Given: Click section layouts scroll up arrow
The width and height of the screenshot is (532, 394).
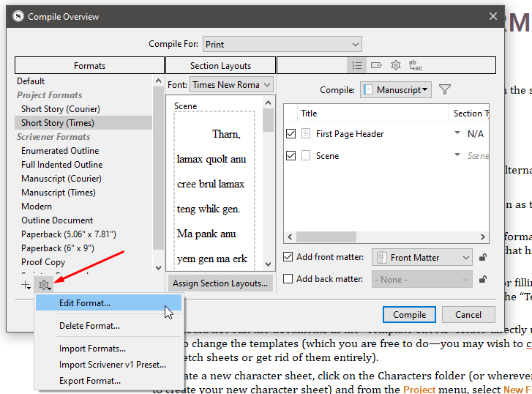Looking at the screenshot, I should pyautogui.click(x=268, y=103).
